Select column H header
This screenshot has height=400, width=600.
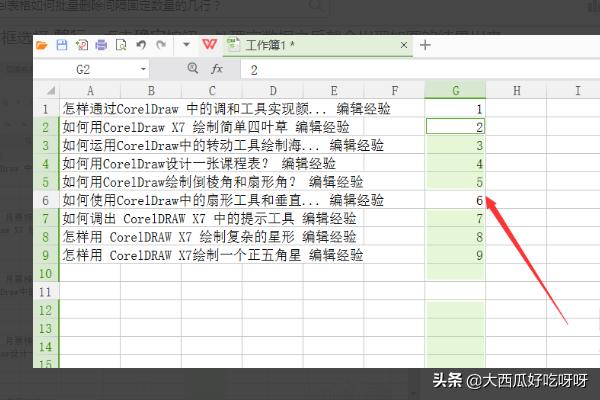click(516, 90)
